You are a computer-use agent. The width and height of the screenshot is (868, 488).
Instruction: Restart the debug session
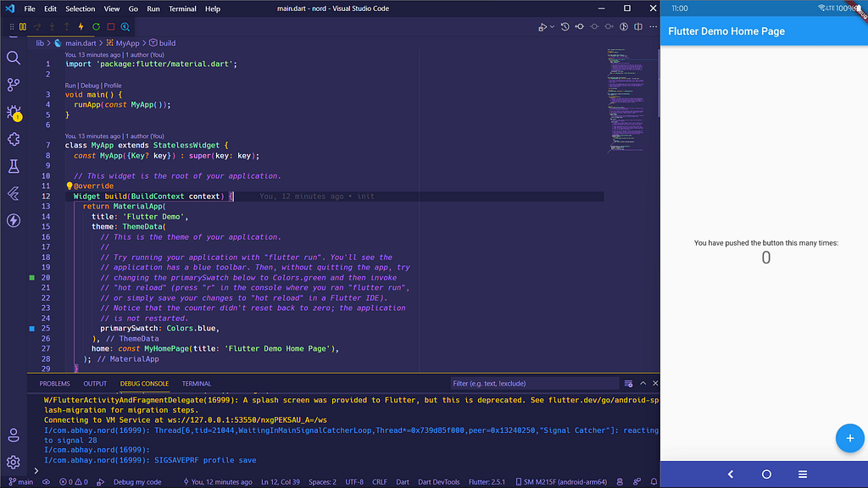tap(96, 26)
